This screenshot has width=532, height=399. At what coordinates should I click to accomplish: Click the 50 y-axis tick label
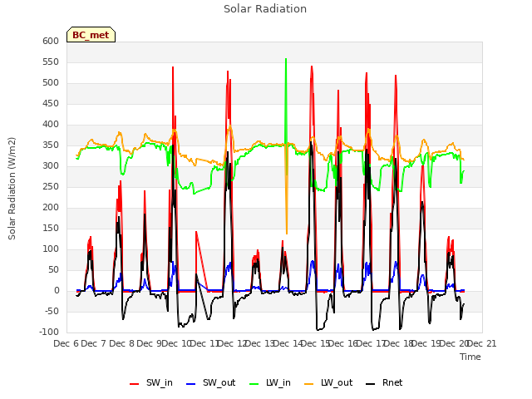point(53,270)
